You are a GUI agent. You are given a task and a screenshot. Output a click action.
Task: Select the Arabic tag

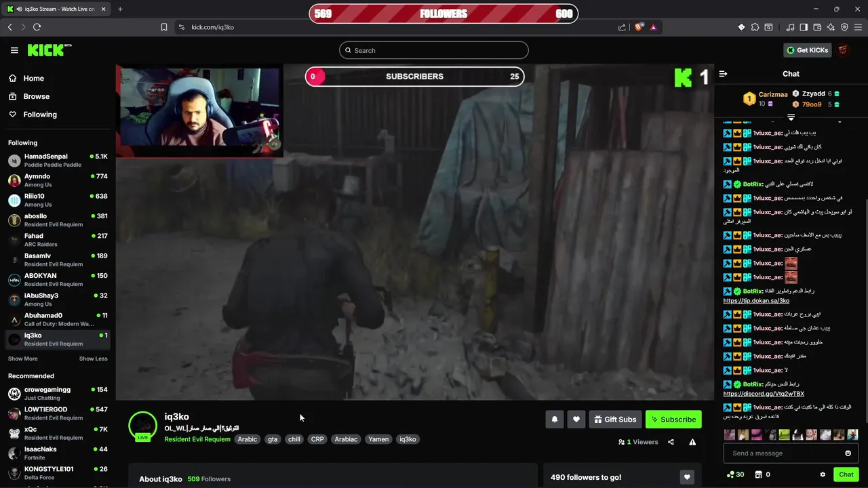point(248,439)
